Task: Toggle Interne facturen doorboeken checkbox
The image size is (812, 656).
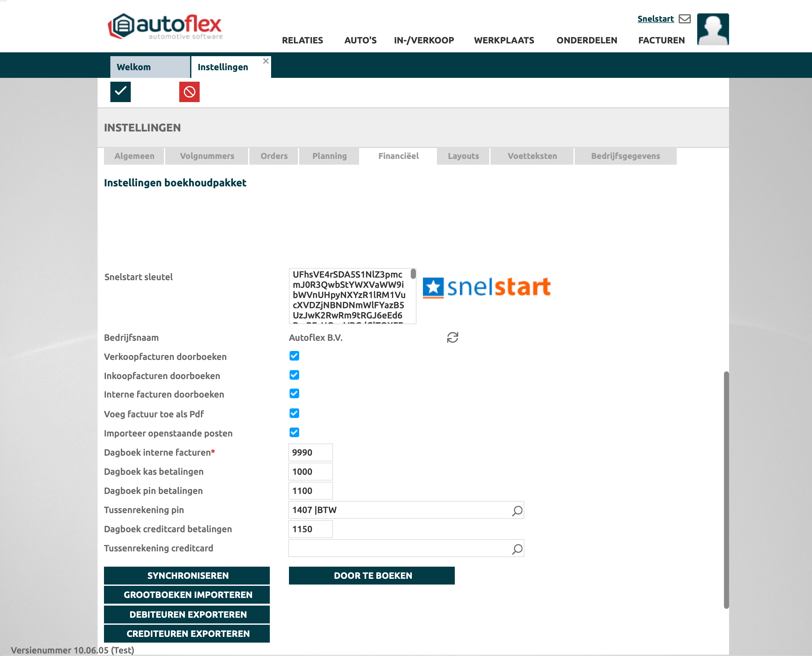Action: pos(294,394)
